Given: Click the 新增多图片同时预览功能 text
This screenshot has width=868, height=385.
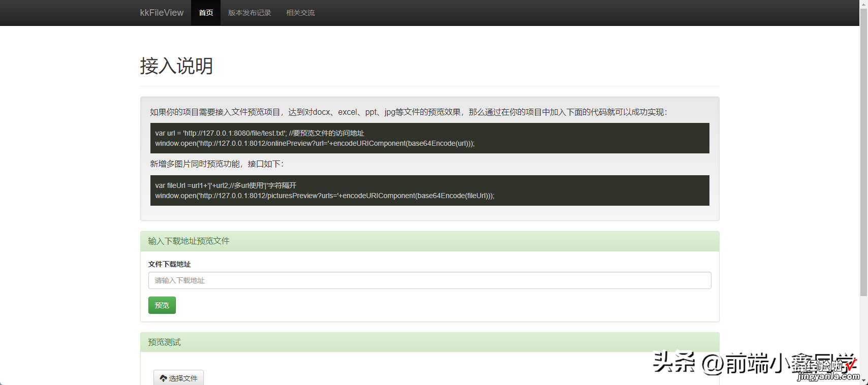Looking at the screenshot, I should pos(216,164).
